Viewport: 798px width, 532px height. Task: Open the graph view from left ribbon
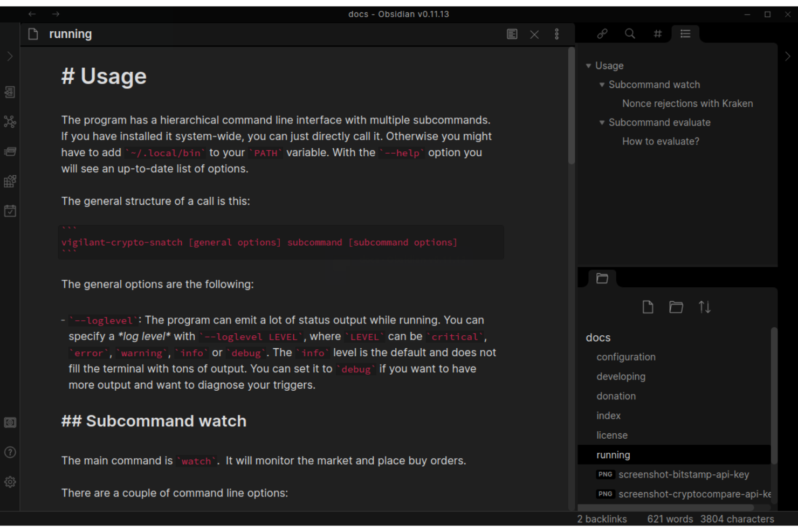(x=10, y=121)
